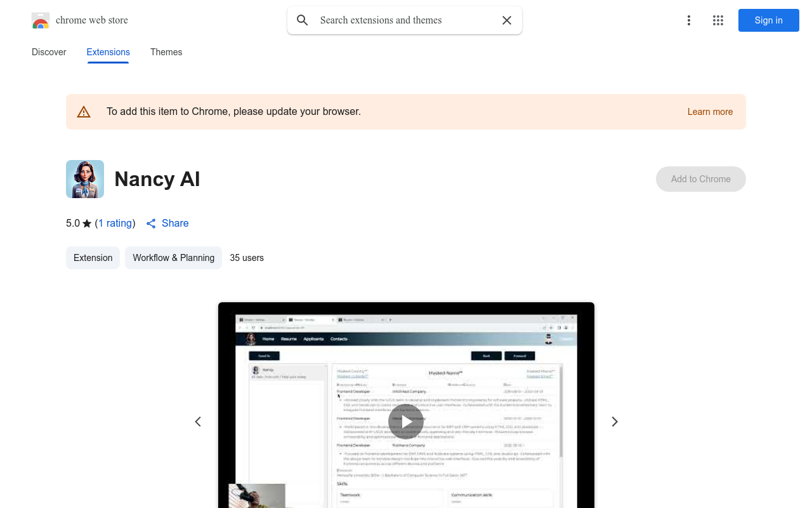Open the Google apps grid
Viewport: 812px width, 508px height.
tap(718, 20)
